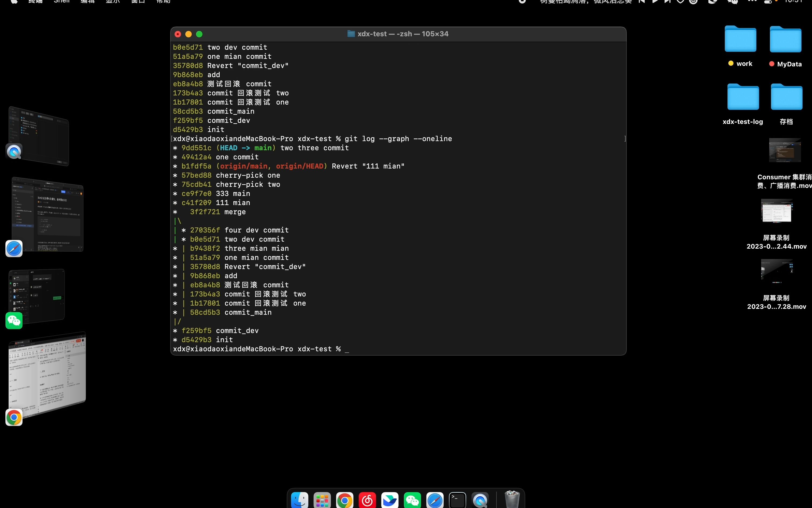Click the line '75cdb41 cherry-pick two'

231,184
